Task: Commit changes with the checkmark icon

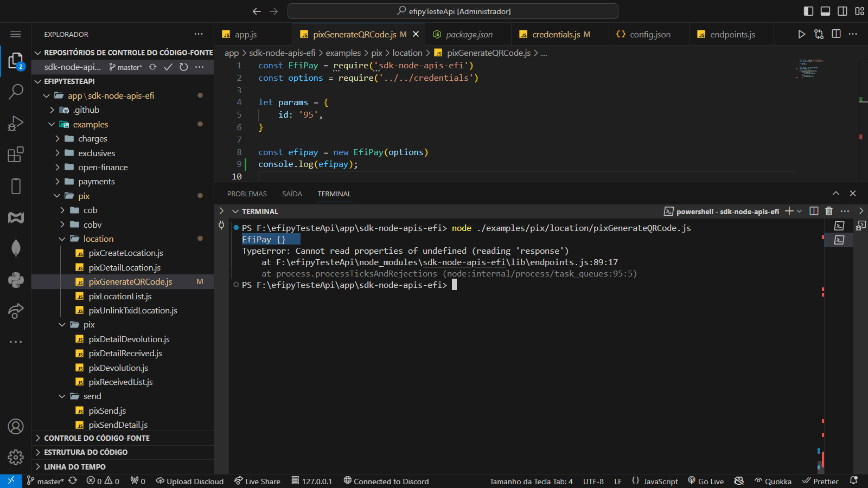Action: click(x=168, y=67)
